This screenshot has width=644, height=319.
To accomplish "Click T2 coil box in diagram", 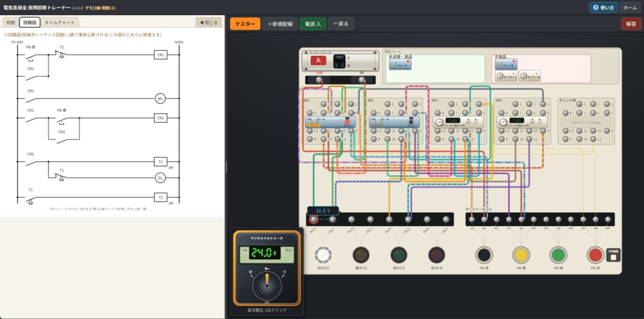I will coord(160,197).
